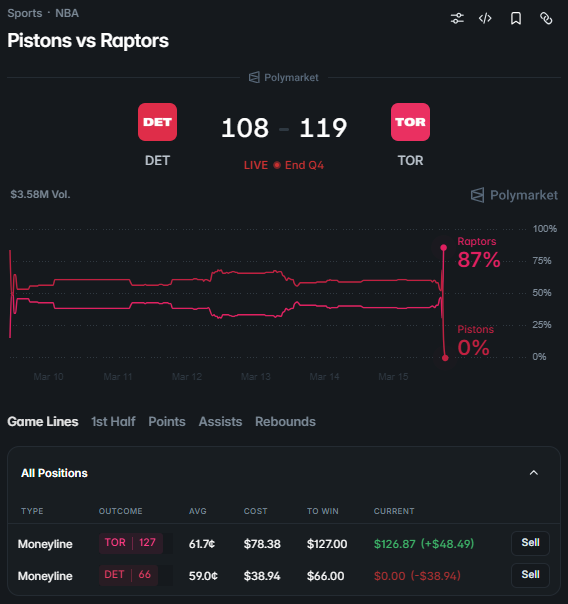Click the CURRENT column header
Viewport: 568px width, 604px height.
[x=394, y=511]
